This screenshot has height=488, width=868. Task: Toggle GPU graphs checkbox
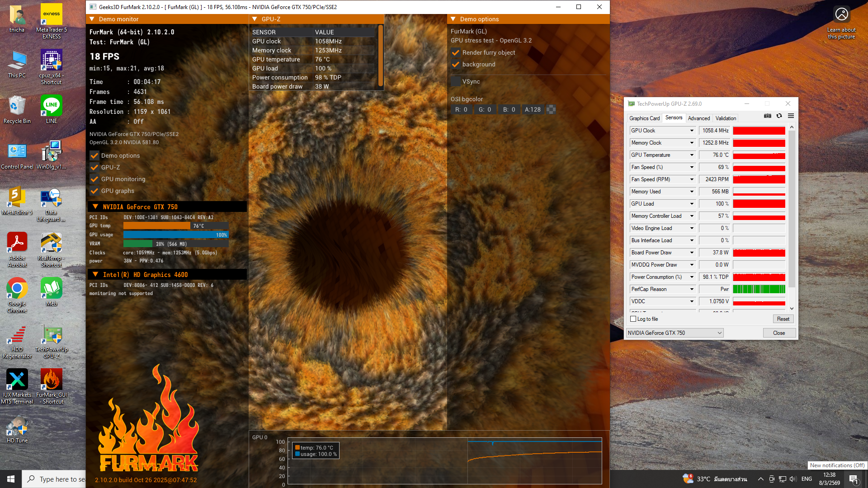(94, 191)
